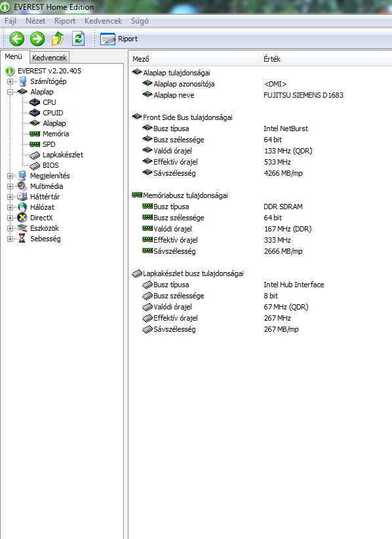This screenshot has height=539, width=392.
Task: Go up one level with folder arrow icon
Action: (58, 39)
